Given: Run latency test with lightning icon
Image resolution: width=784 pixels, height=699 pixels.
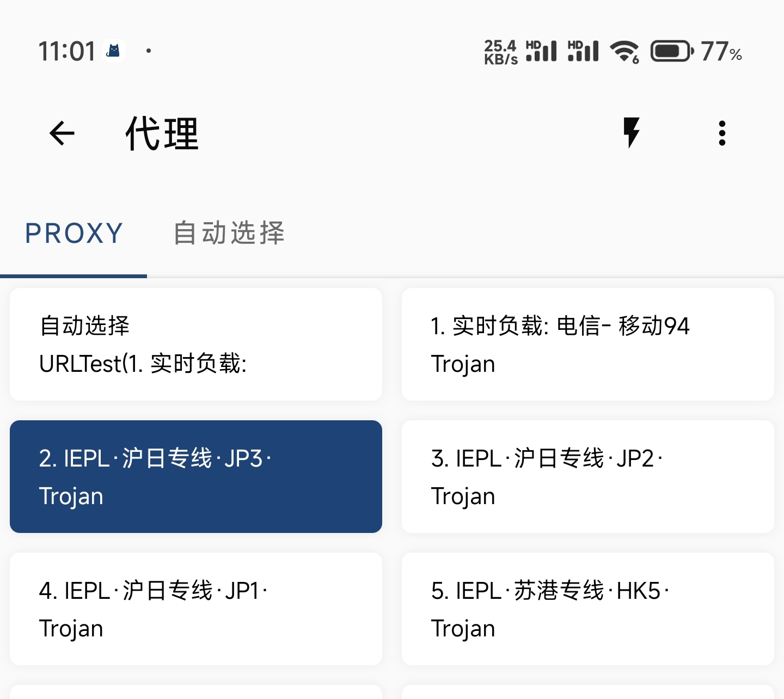Looking at the screenshot, I should [632, 133].
